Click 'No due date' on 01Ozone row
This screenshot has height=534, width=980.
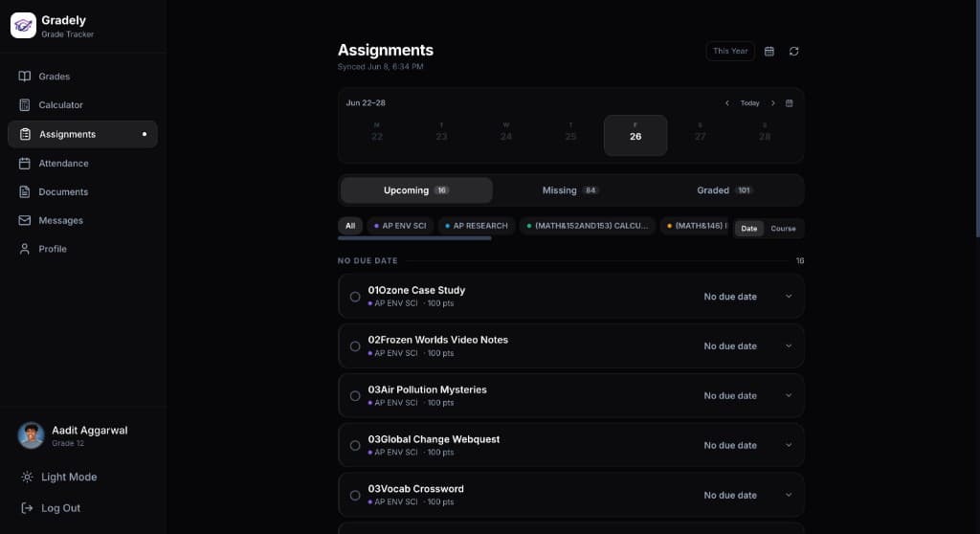click(x=730, y=297)
